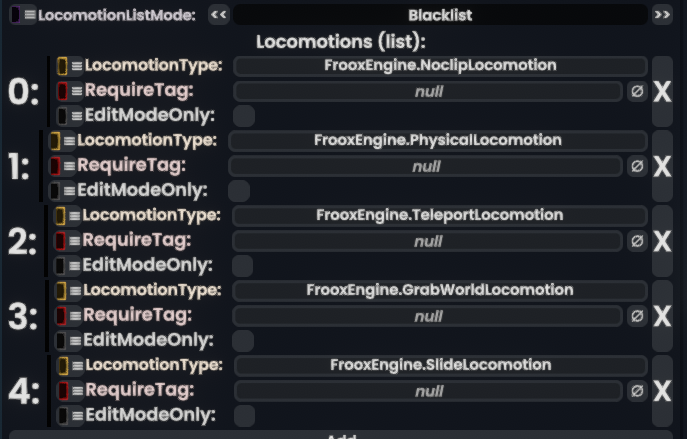Click dark icon beside EditModeOnly in item 3
The height and width of the screenshot is (439, 687).
pyautogui.click(x=62, y=341)
